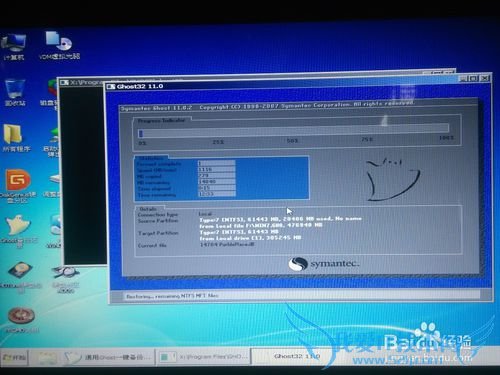500x375 pixels.
Task: Launch the Ghost desktop shortcut with ghost figure
Action: (x=19, y=231)
